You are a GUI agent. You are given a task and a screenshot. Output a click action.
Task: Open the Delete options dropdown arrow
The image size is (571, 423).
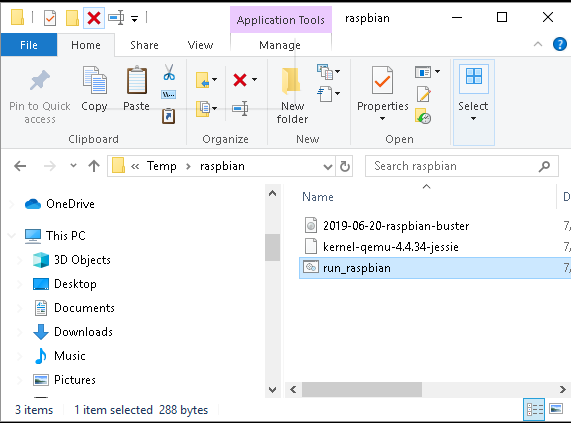tap(254, 80)
